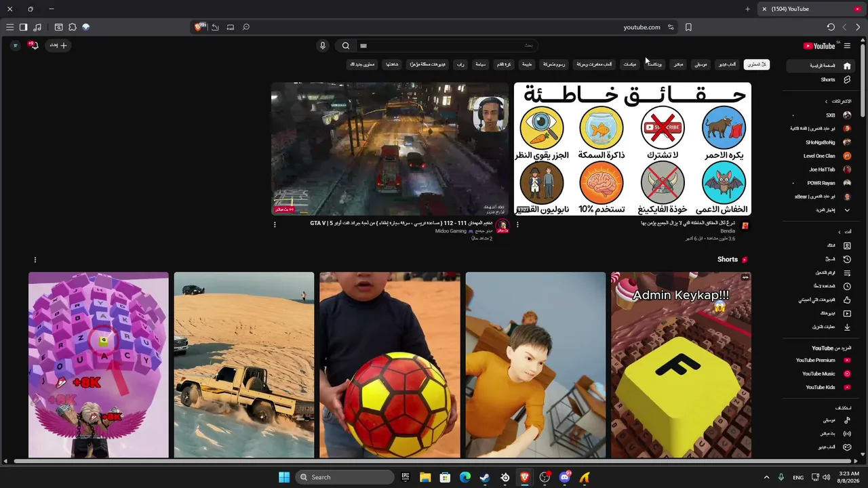Open the POWR Rayan subscription channel
868x488 pixels.
click(822, 183)
